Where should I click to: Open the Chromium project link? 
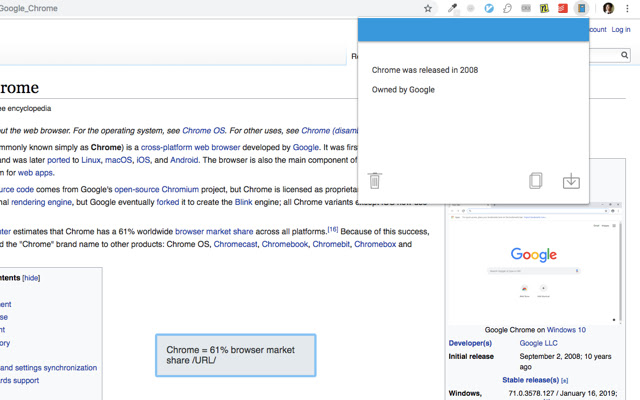point(180,189)
